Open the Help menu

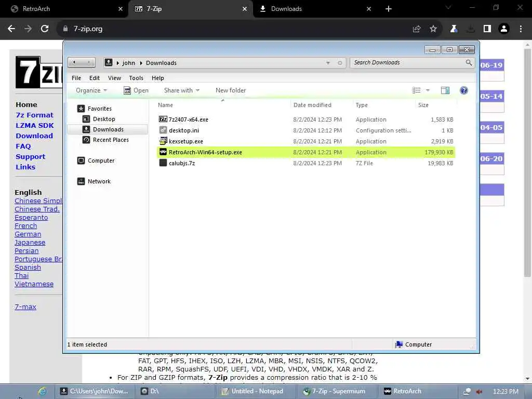[158, 78]
